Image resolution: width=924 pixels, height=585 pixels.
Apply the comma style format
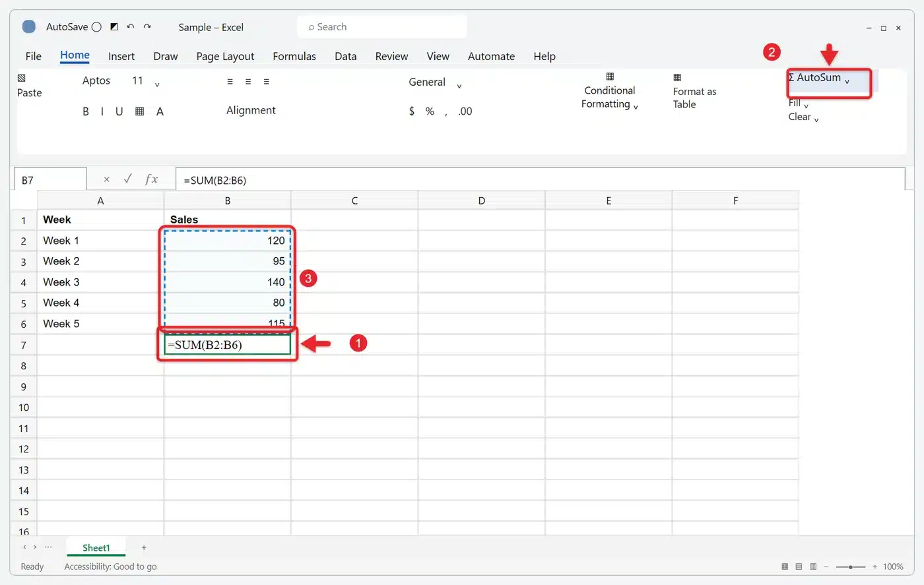tap(446, 113)
